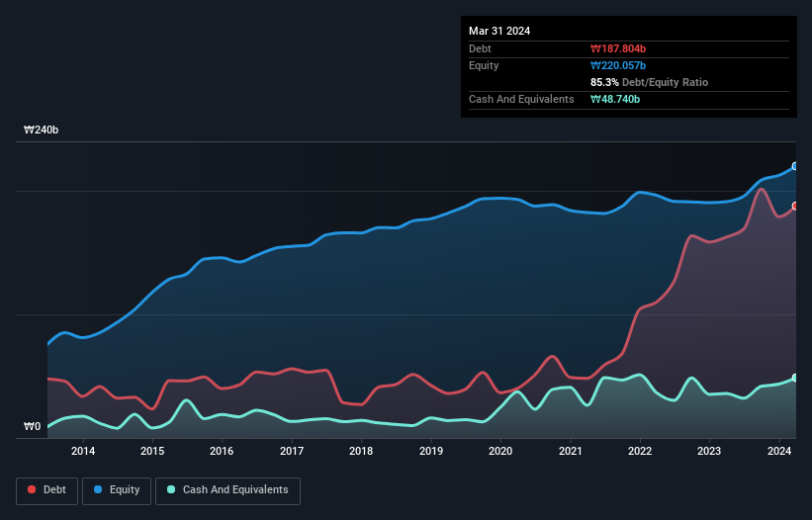The image size is (812, 520).
Task: Click the ₩0 y-axis label
Action: point(32,426)
